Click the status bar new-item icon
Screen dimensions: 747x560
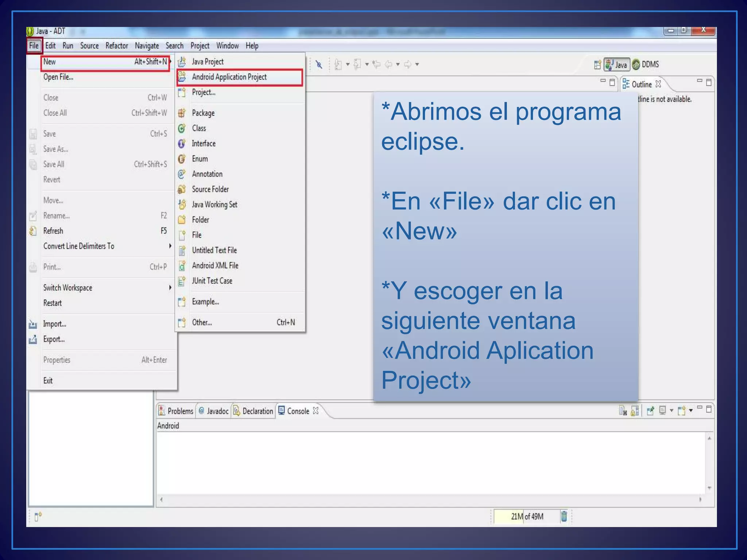click(38, 516)
